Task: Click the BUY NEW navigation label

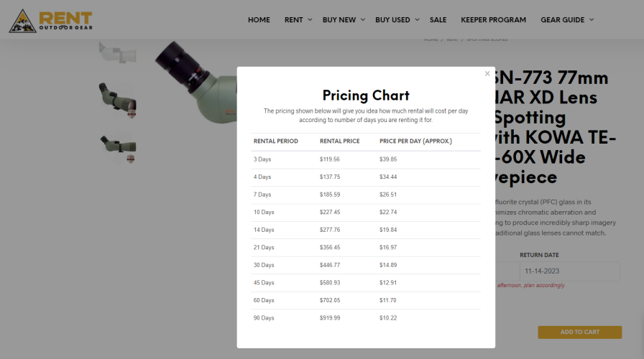Action: click(339, 19)
